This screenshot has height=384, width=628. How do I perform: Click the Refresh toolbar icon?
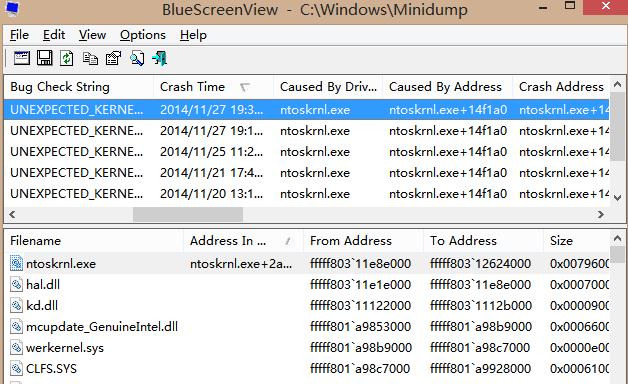67,58
